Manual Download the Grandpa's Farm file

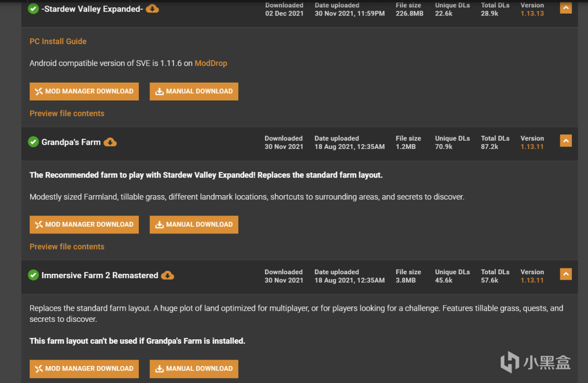[194, 225]
